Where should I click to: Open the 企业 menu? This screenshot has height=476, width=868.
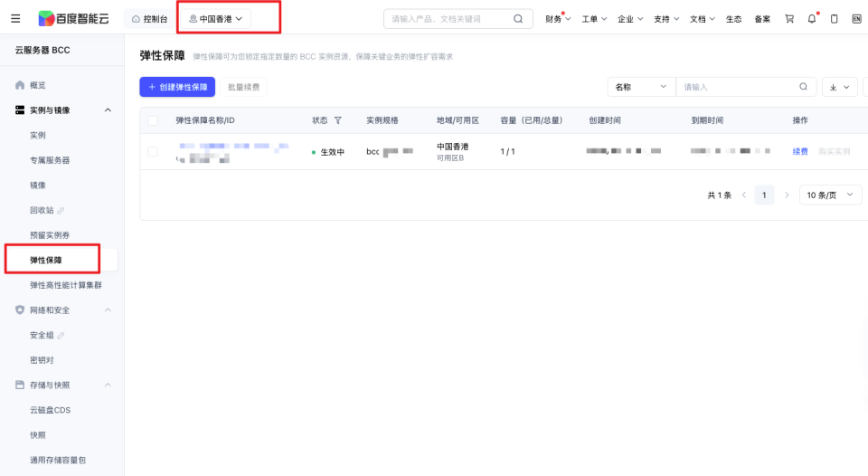click(630, 19)
